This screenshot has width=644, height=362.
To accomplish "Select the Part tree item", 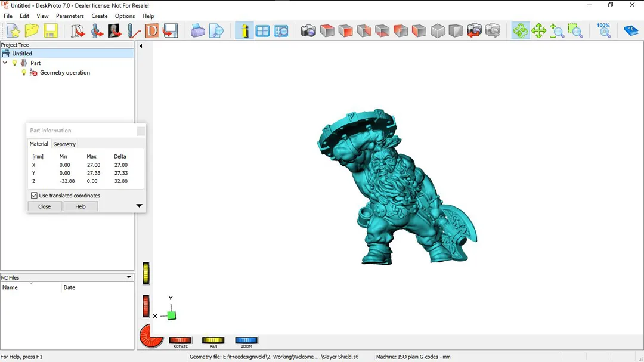I will (x=35, y=63).
